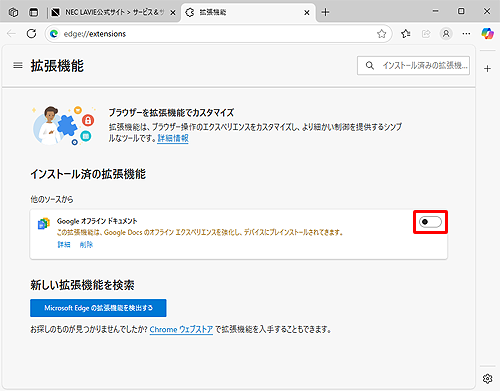Image resolution: width=500 pixels, height=391 pixels.
Task: Click the back arrow in the toolbar
Action: (x=11, y=34)
